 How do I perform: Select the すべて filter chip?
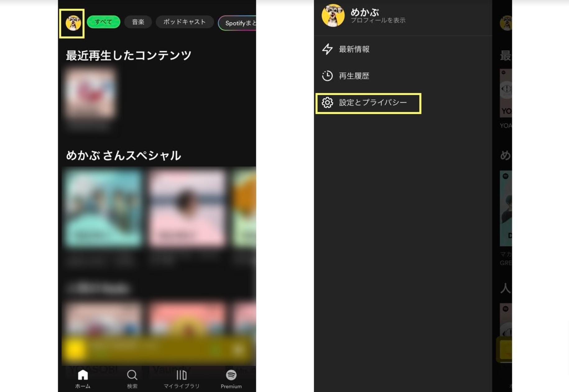pos(104,22)
